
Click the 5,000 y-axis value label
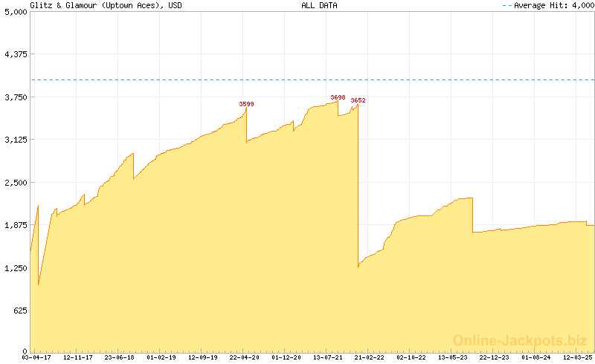point(15,12)
